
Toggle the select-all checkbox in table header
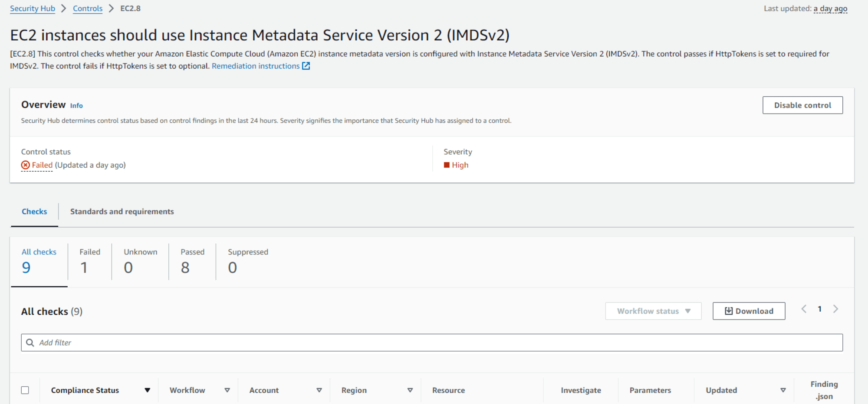pyautogui.click(x=25, y=390)
